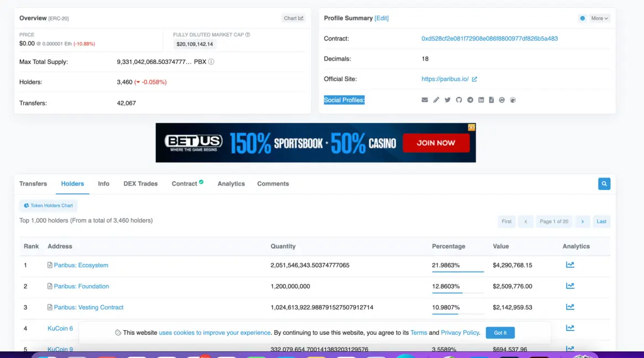Viewport: 644px width, 358px height.
Task: Open the Paribus: Vesting Contract address
Action: click(x=88, y=307)
